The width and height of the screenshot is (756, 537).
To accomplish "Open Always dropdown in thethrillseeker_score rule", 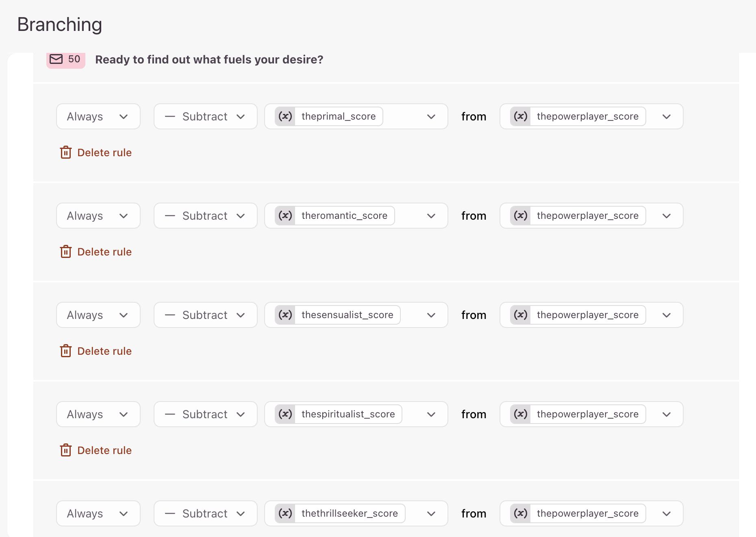I will 98,513.
